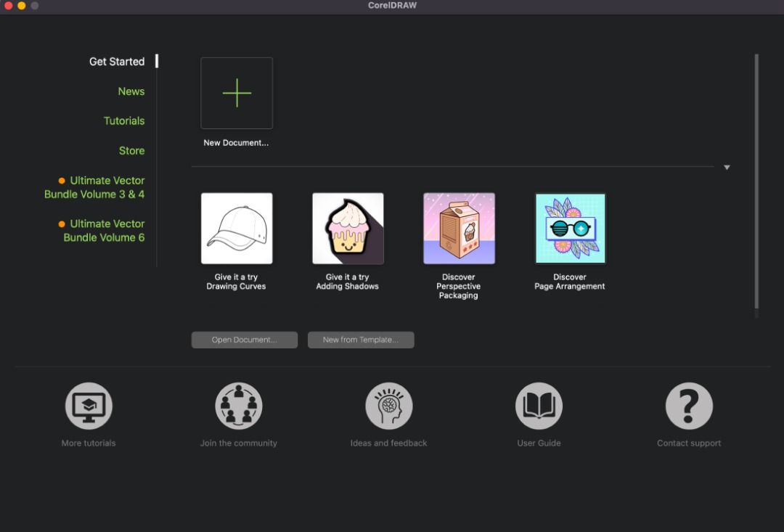Open the Perspective Packaging tutorial thumbnail
The width and height of the screenshot is (784, 532).
pyautogui.click(x=459, y=229)
